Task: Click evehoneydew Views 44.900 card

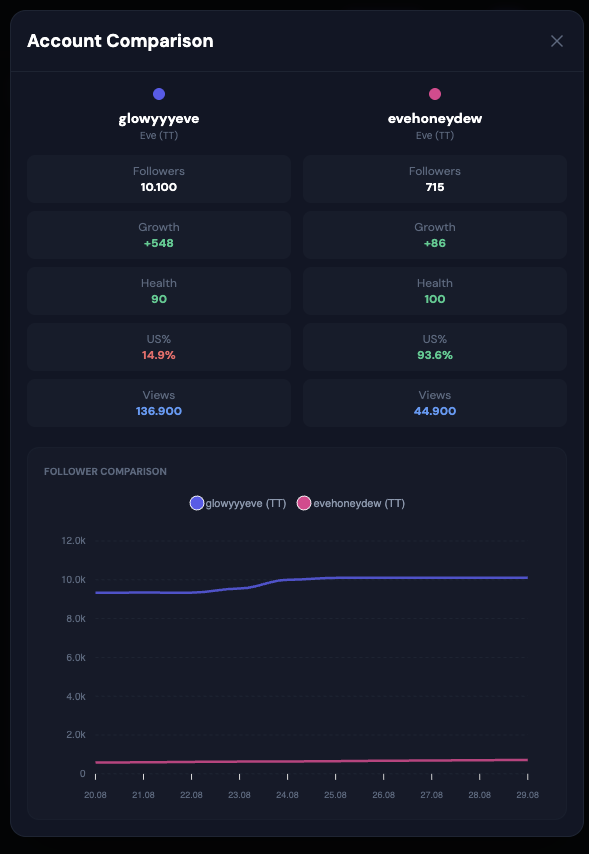Action: pyautogui.click(x=435, y=404)
